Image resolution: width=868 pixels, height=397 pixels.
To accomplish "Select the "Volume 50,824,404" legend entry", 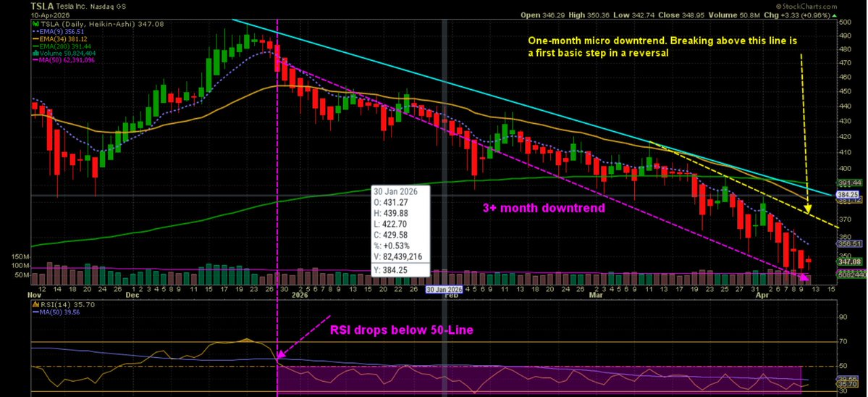I will point(66,54).
